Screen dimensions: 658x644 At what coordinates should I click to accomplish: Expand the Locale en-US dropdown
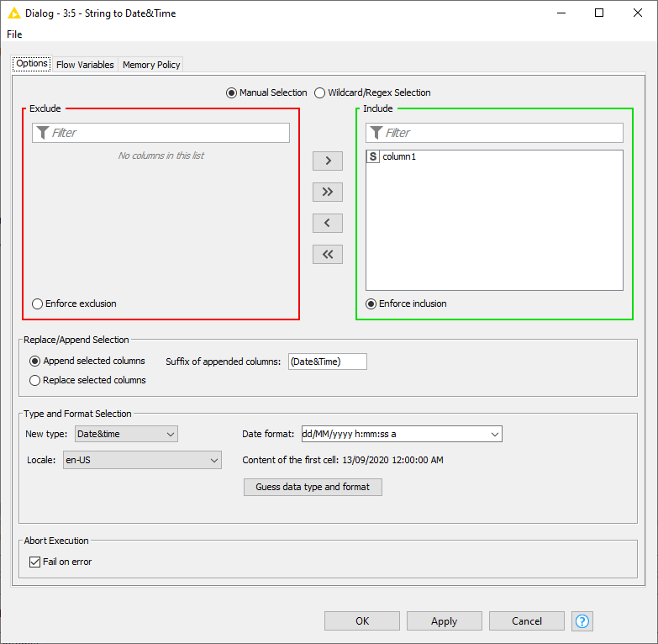pyautogui.click(x=142, y=460)
